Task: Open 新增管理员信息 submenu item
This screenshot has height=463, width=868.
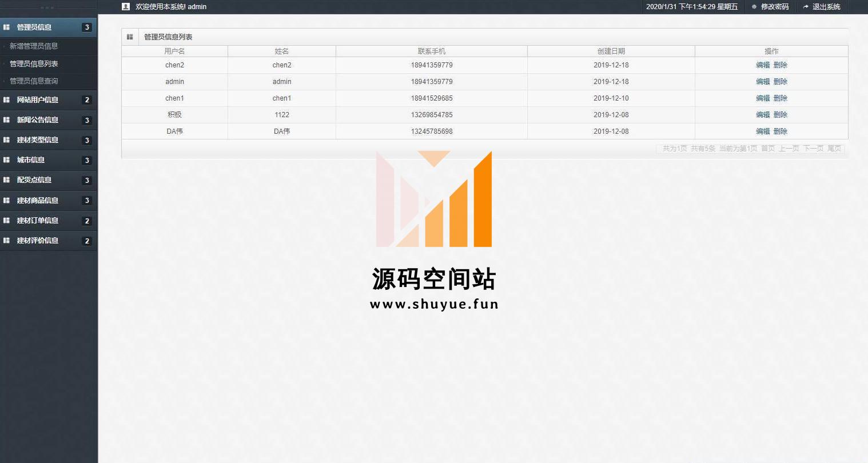Action: click(x=34, y=46)
